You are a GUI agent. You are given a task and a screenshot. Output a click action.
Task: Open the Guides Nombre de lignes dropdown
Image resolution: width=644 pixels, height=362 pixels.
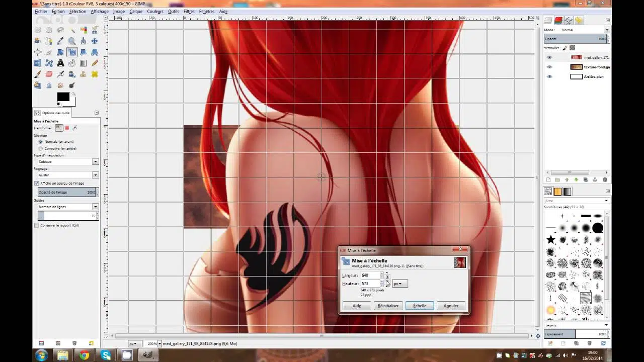pos(68,207)
